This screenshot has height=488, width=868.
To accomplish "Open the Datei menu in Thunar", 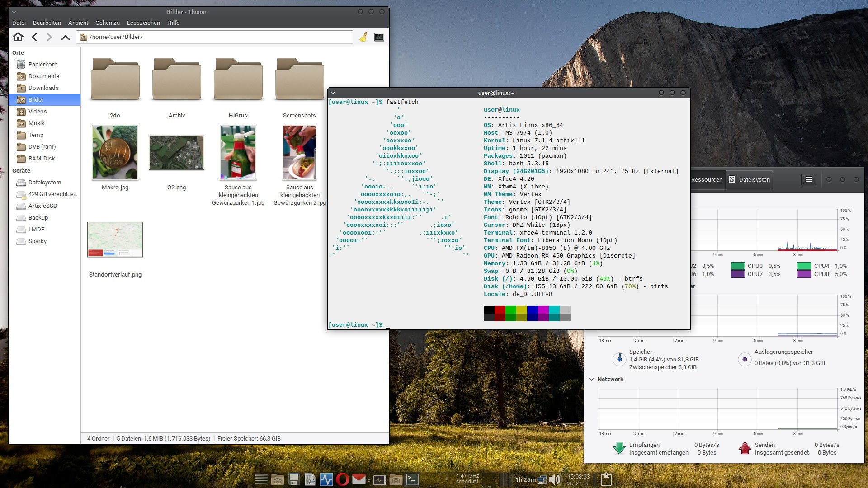I will 19,23.
